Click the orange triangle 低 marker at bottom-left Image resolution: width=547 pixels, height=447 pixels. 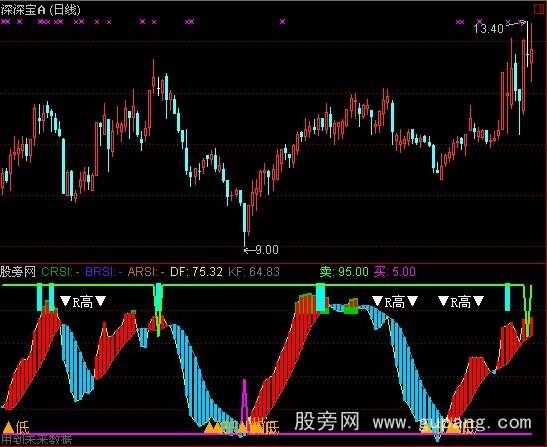17,427
